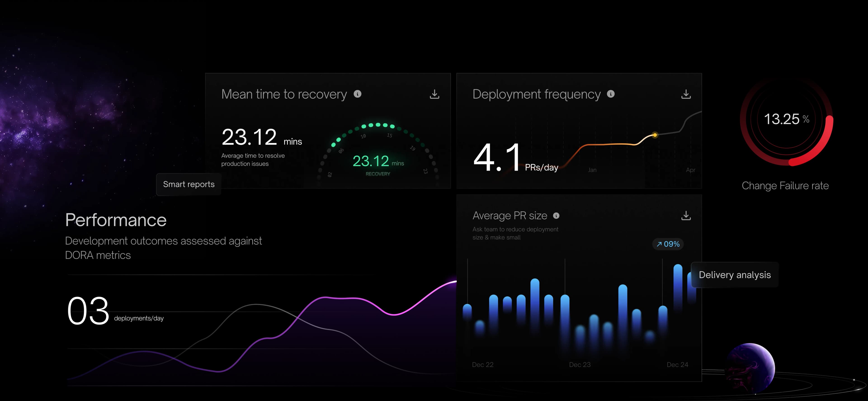Open info icon beside Deployment frequency
Image resolution: width=868 pixels, height=401 pixels.
(611, 94)
